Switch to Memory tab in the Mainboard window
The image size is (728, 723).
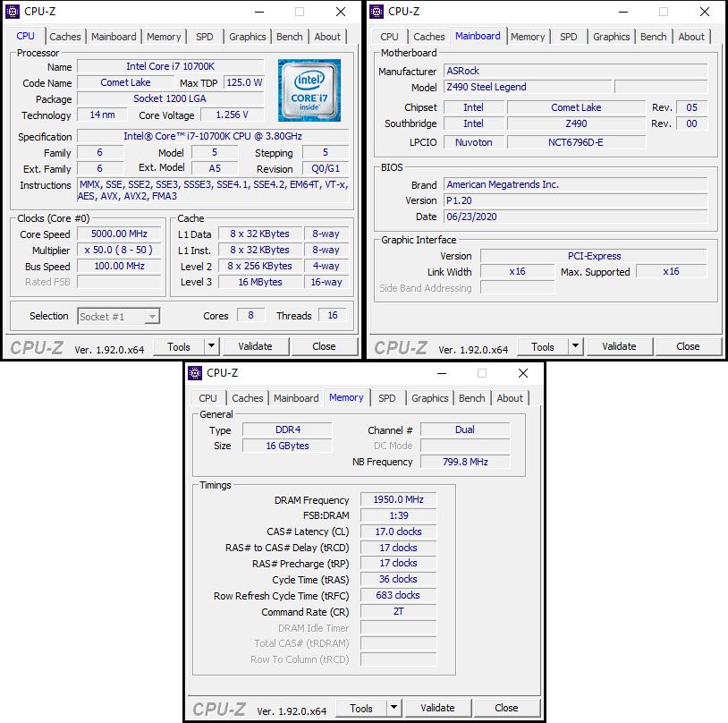coord(528,37)
